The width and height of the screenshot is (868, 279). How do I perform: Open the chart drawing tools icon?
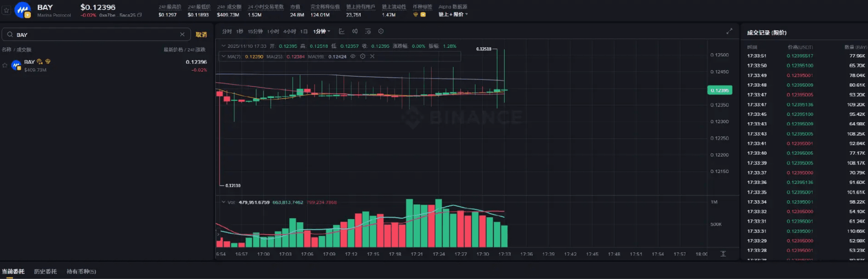[x=342, y=31]
